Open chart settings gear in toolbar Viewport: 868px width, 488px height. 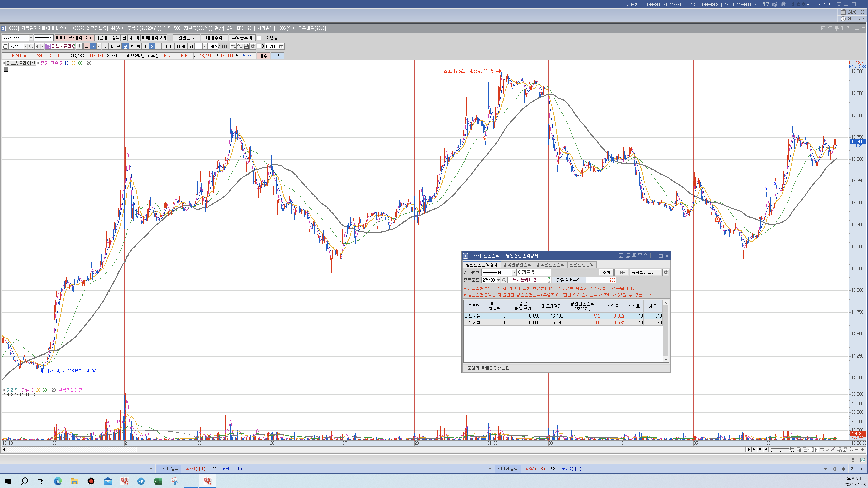(x=252, y=46)
